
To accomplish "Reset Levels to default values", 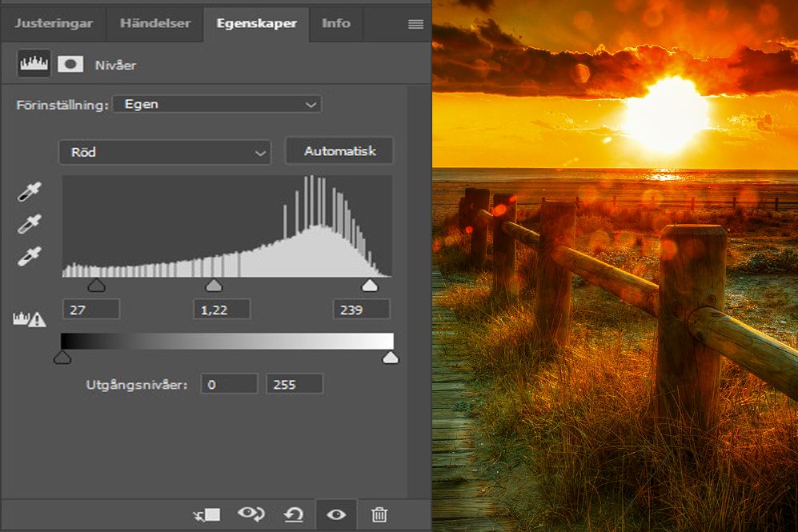I will [x=294, y=514].
